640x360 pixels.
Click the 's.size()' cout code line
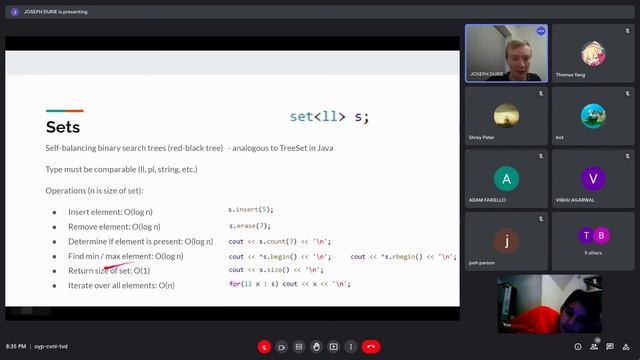click(276, 270)
